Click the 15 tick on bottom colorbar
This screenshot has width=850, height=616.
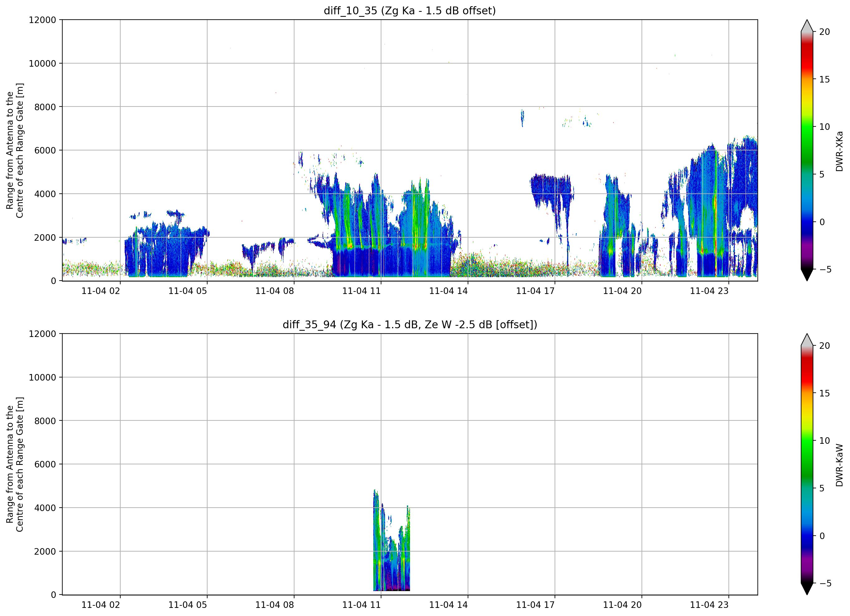tap(824, 393)
